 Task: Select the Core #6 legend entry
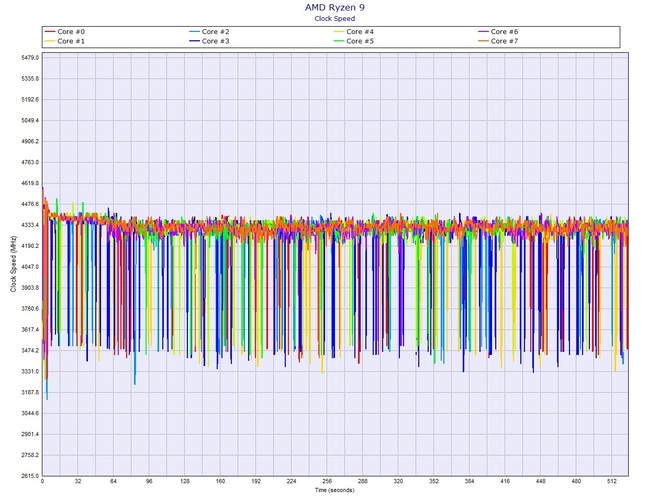(x=498, y=32)
